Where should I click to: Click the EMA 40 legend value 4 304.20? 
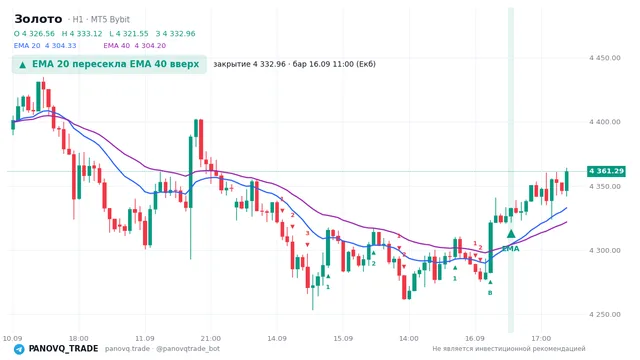point(150,46)
